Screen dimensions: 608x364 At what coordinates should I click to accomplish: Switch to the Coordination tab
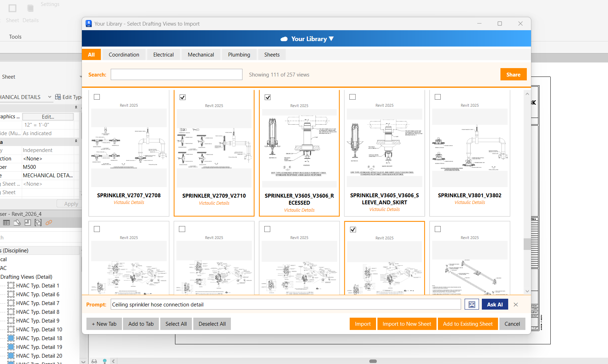[124, 55]
